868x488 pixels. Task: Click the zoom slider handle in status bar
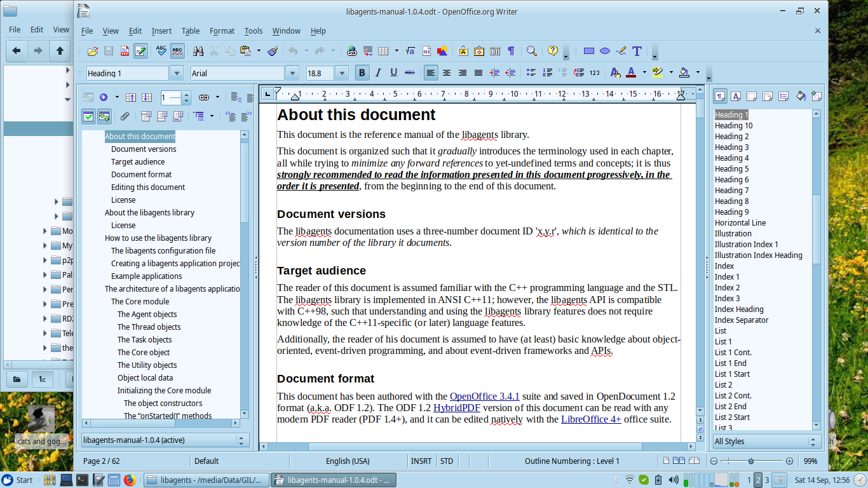[x=751, y=461]
